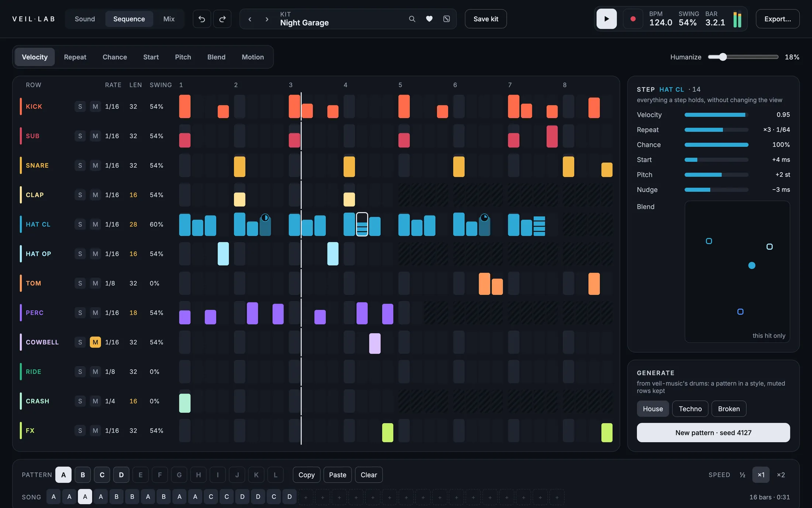Solo the FX row
Screen dimensions: 812x508
(80, 431)
